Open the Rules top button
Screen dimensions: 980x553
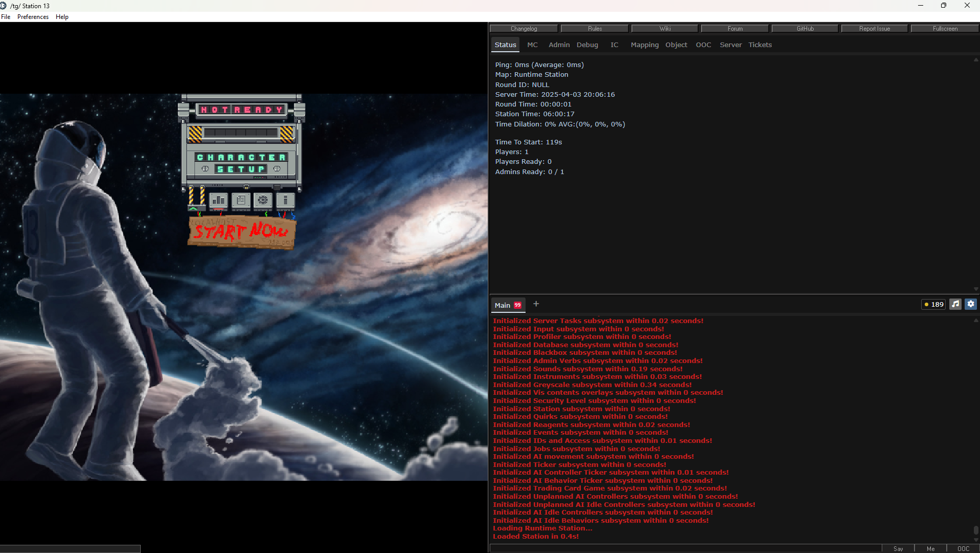(x=595, y=29)
